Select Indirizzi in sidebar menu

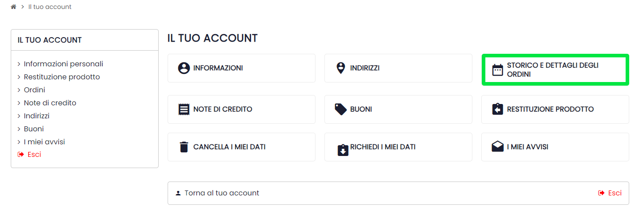click(36, 116)
